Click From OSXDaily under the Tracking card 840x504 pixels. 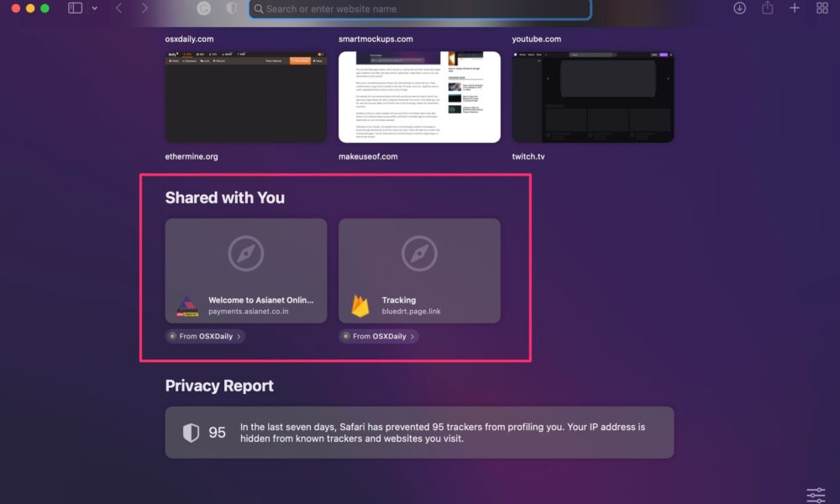point(379,336)
